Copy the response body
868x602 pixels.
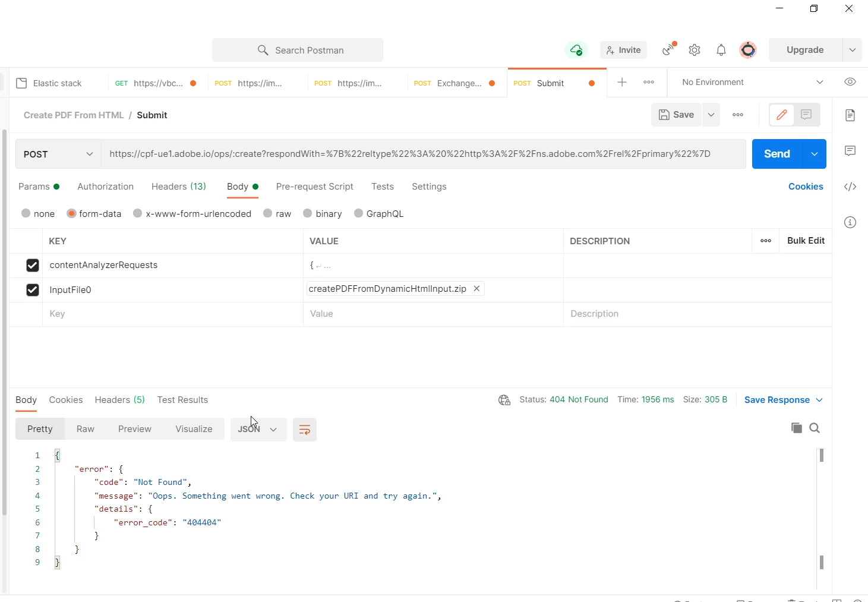[x=797, y=428]
